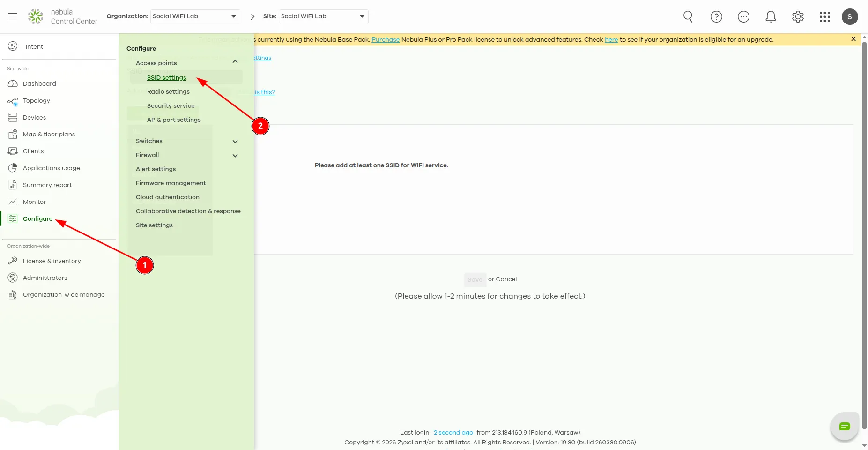This screenshot has width=868, height=450.
Task: Click the Organization-wide manage building icon
Action: 13,294
